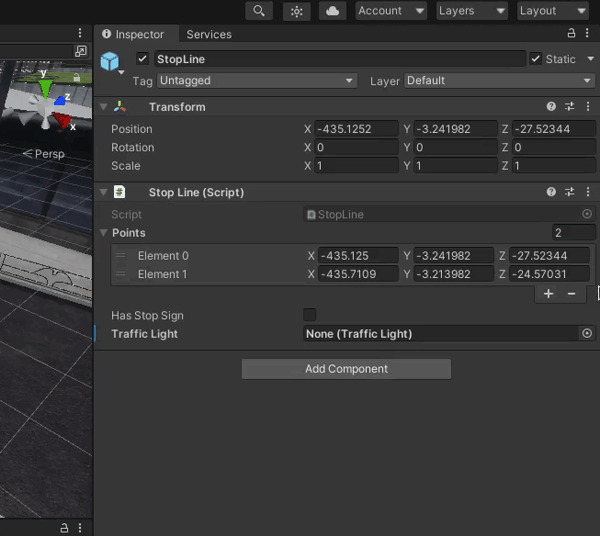Open Stop Line script's three-dot context menu
600x536 pixels.
586,192
